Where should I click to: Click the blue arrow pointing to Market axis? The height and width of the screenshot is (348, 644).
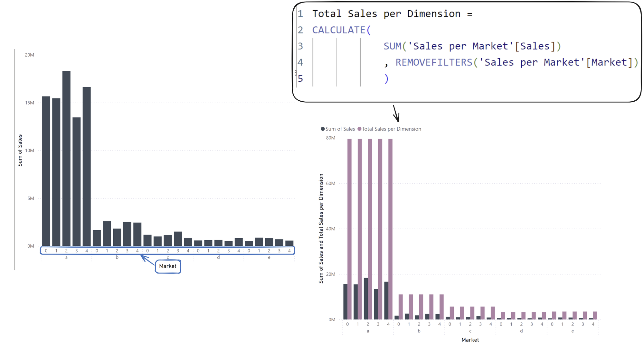click(147, 260)
